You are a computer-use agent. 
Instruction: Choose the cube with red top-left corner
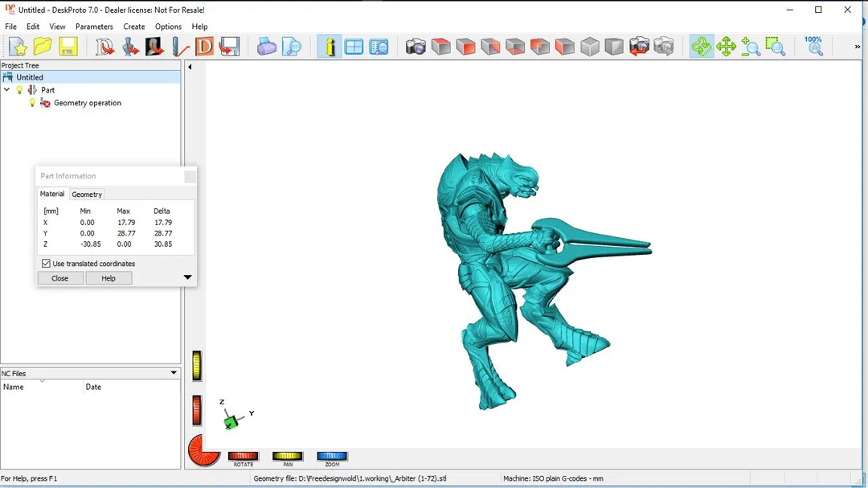[x=540, y=47]
